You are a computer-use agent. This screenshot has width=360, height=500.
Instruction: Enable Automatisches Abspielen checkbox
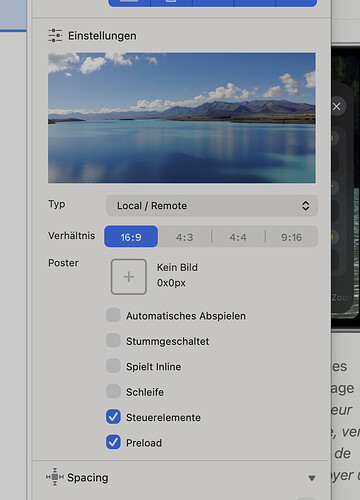tap(113, 315)
